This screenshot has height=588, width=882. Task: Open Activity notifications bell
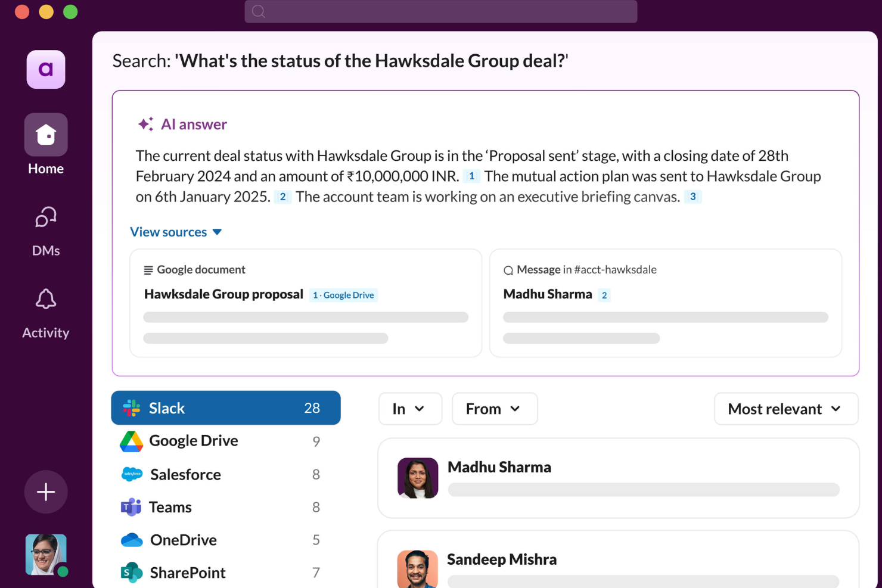[46, 313]
